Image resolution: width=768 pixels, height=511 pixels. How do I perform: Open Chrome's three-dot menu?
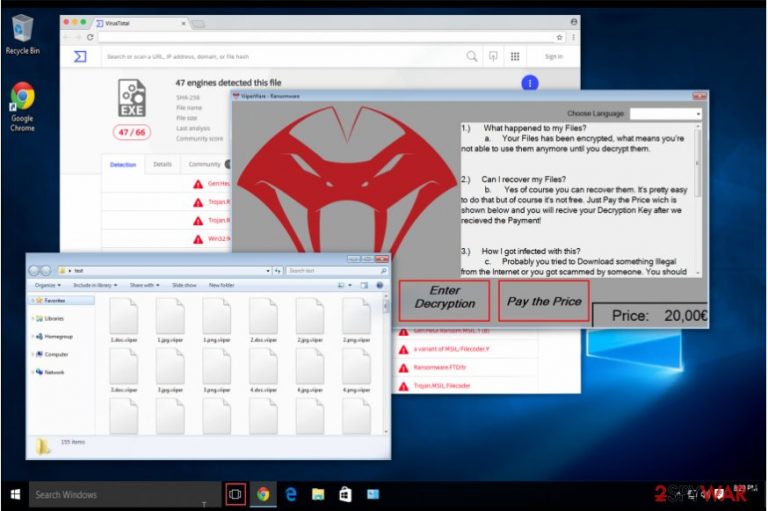click(573, 37)
